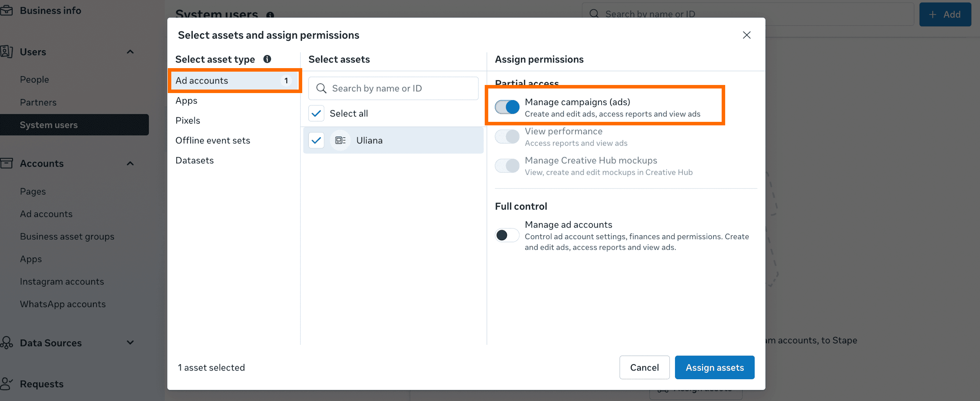Select the Pixels asset type

click(187, 120)
